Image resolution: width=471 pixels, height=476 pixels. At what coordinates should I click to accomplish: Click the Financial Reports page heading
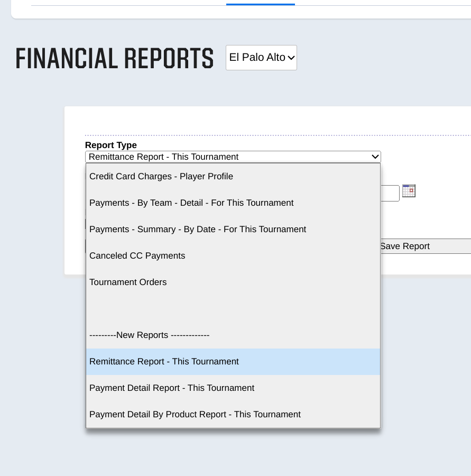pos(115,58)
